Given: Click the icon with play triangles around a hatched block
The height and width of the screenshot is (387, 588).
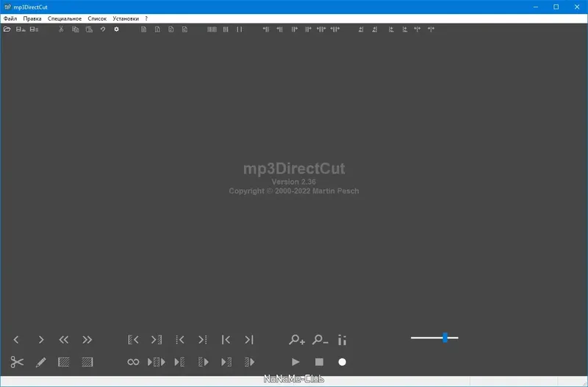Looking at the screenshot, I should click(157, 362).
